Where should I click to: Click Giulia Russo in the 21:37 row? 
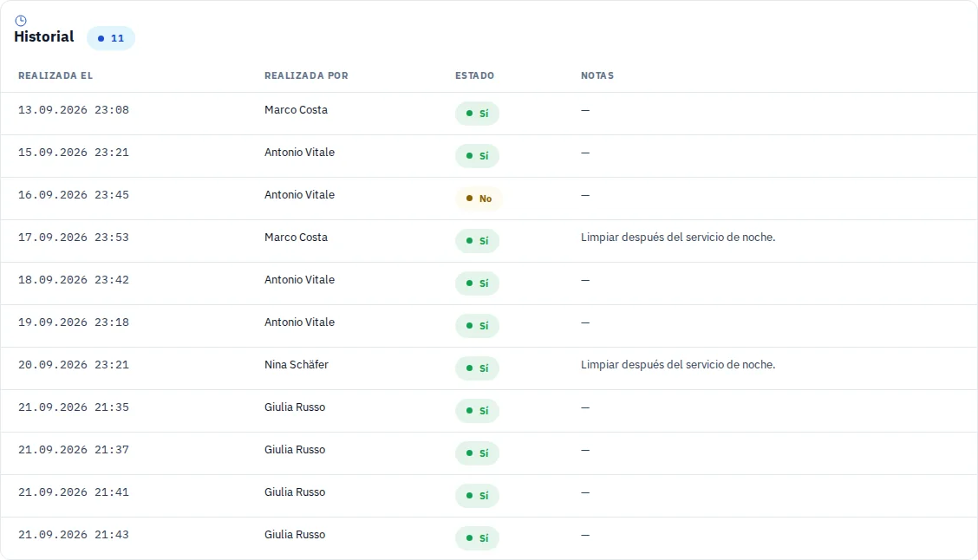(295, 450)
